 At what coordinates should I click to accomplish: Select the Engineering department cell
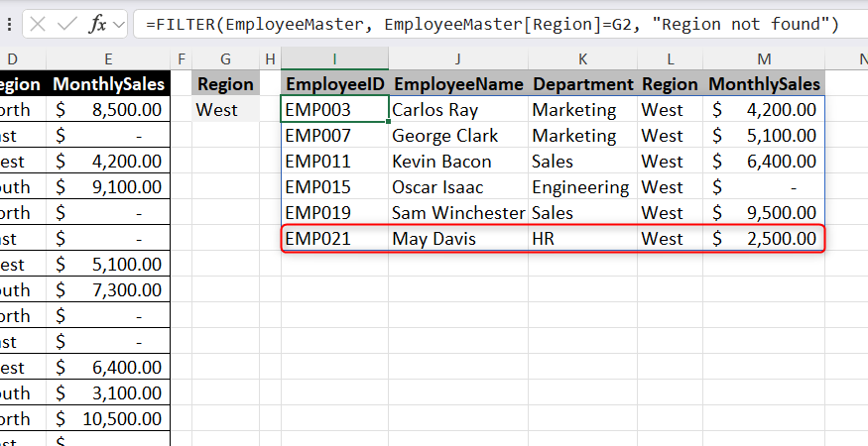582,187
